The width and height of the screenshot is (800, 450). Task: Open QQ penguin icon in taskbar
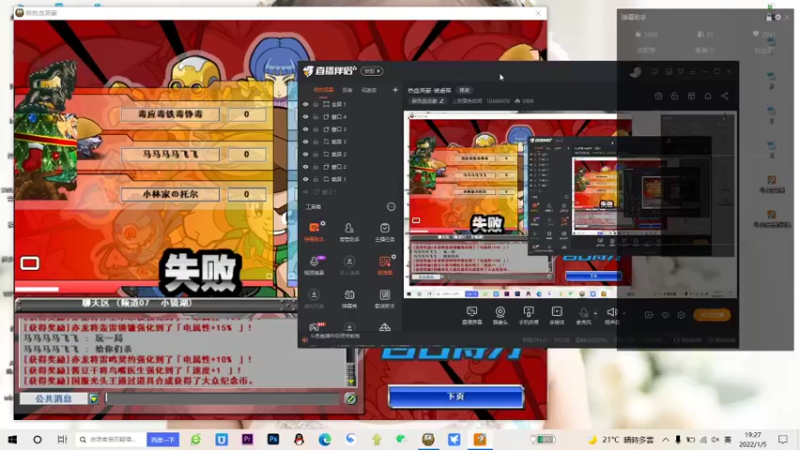click(x=299, y=439)
